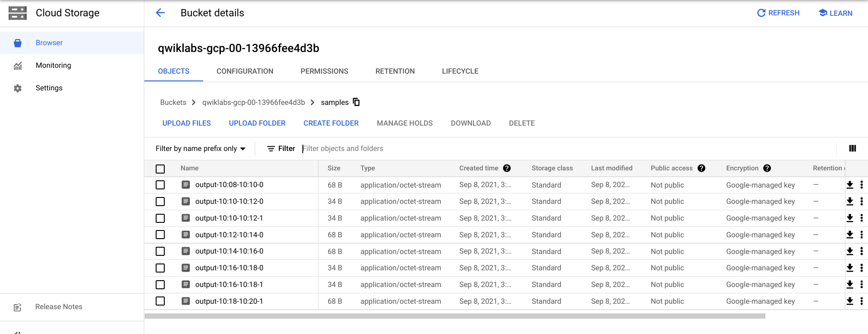Switch to the LIFECYCLE tab

[x=460, y=71]
